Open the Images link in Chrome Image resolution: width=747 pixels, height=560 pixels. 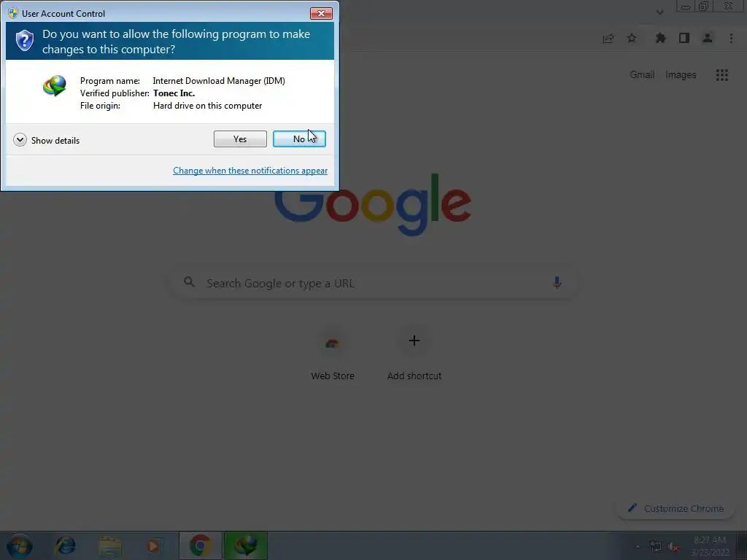click(681, 75)
